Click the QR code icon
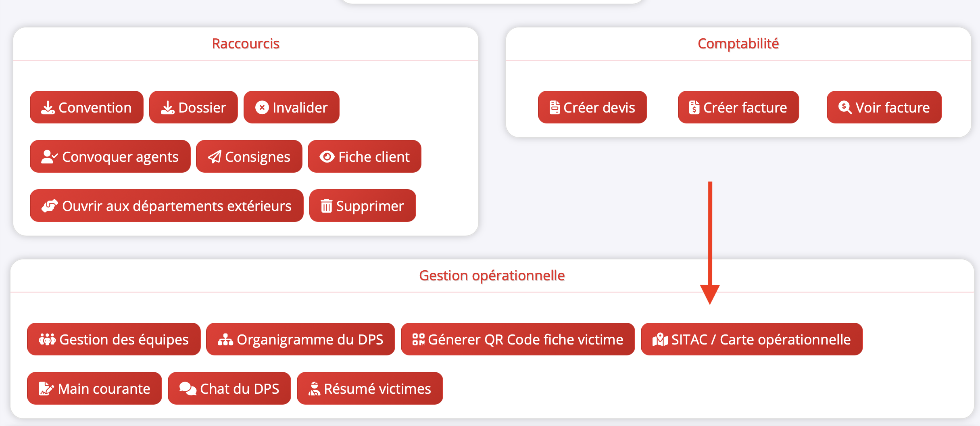Screen dimensions: 980x426 419,340
